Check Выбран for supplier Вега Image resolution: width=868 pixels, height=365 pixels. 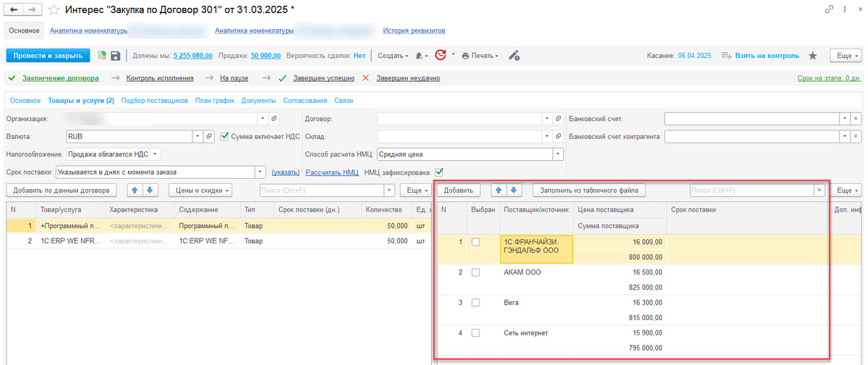(x=476, y=302)
